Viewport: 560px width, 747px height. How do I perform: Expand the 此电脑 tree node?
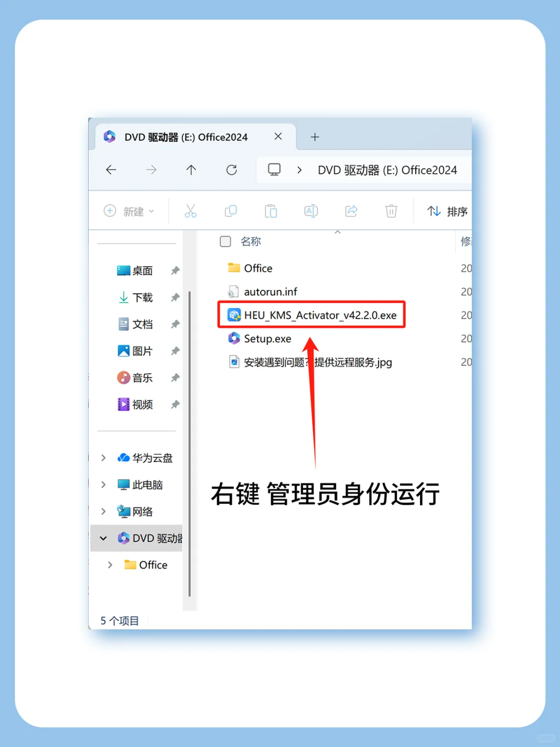[103, 485]
